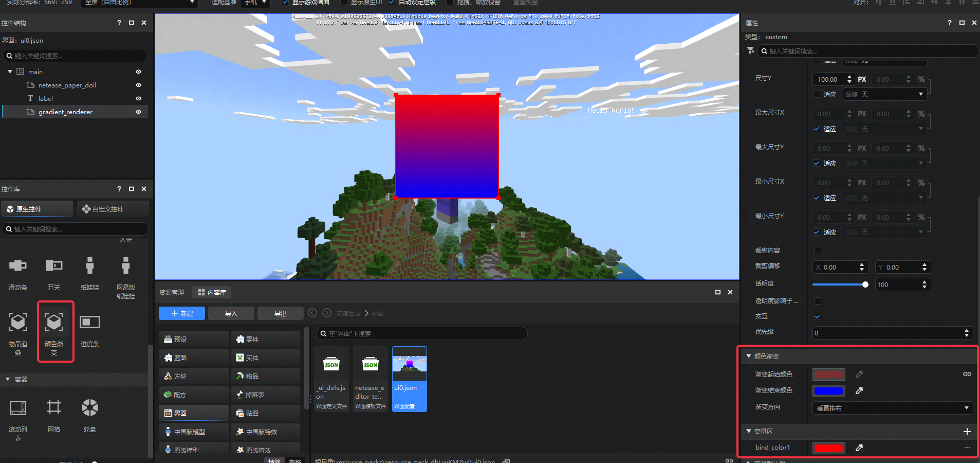Screen dimensions: 980x463
Task: Open the 预设 resource category
Action: coord(194,339)
